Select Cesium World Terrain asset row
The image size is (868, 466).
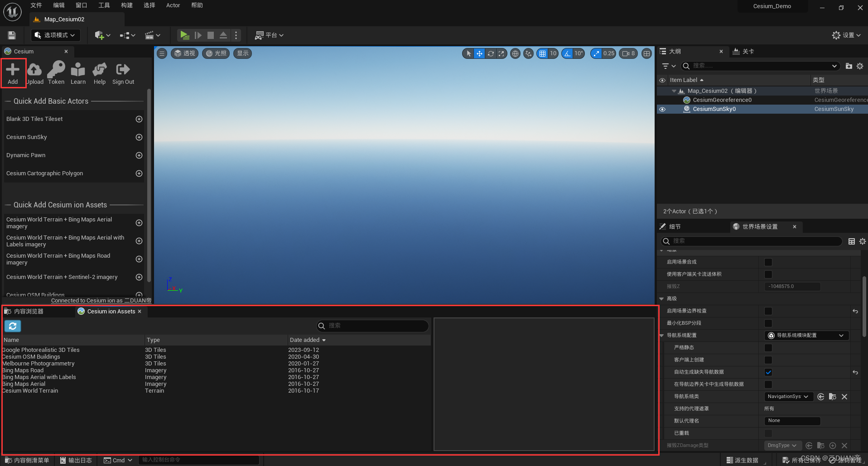click(x=216, y=391)
